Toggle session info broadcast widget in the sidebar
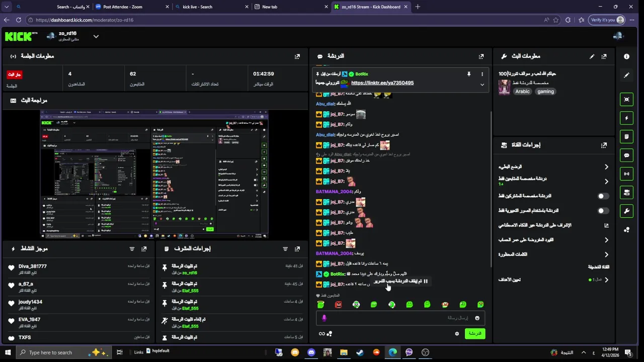The image size is (644, 362). tap(626, 173)
